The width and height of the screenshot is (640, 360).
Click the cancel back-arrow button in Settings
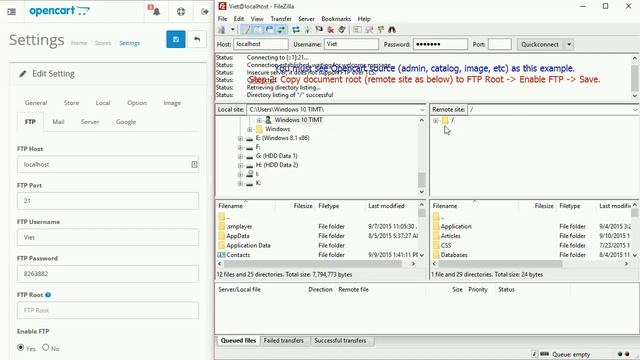click(197, 39)
